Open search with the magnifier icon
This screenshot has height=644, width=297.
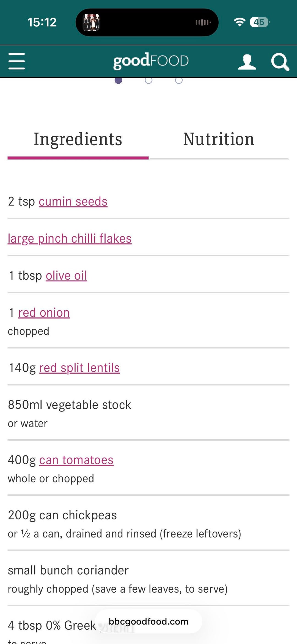[x=280, y=62]
